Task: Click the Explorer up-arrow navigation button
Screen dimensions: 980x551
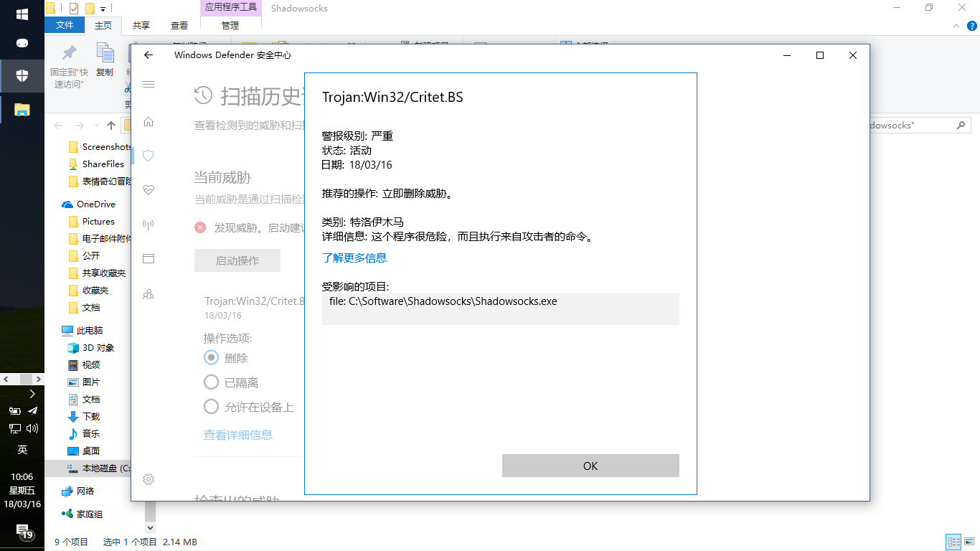Action: coord(111,126)
